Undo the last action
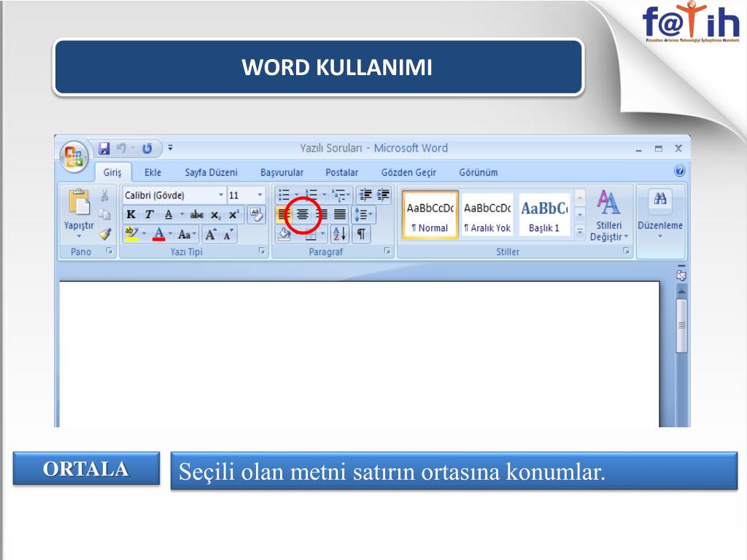 tap(122, 149)
